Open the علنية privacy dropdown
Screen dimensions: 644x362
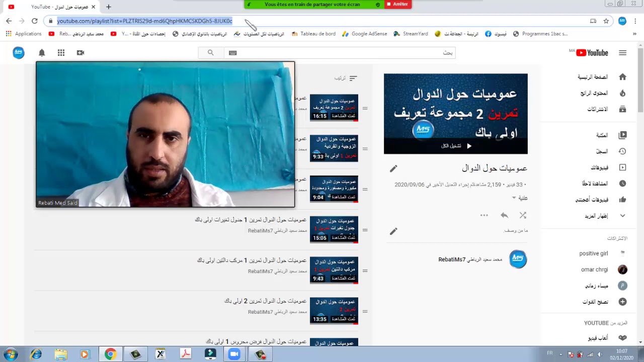(x=520, y=198)
